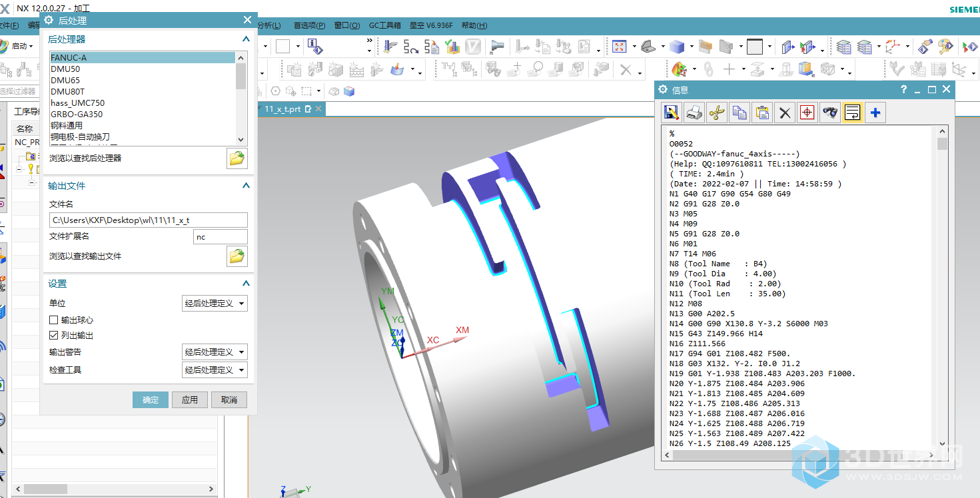Select DMU50 postprocessor
This screenshot has width=980, height=498.
click(142, 69)
